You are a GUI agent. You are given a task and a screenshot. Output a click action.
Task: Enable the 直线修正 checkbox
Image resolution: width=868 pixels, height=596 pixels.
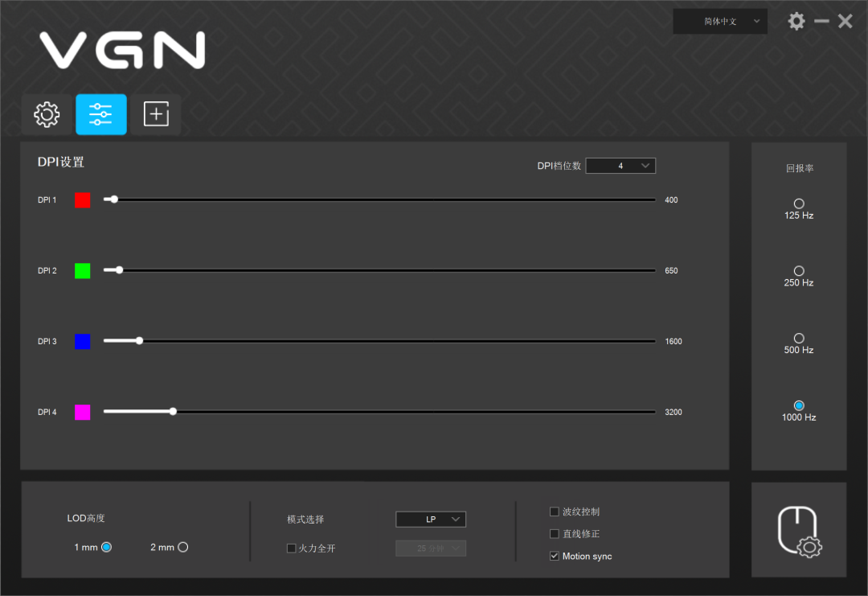click(554, 533)
